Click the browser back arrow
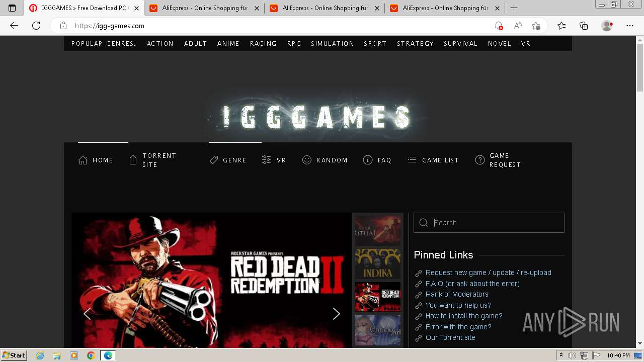Screen dimensions: 644x362 click(x=14, y=26)
